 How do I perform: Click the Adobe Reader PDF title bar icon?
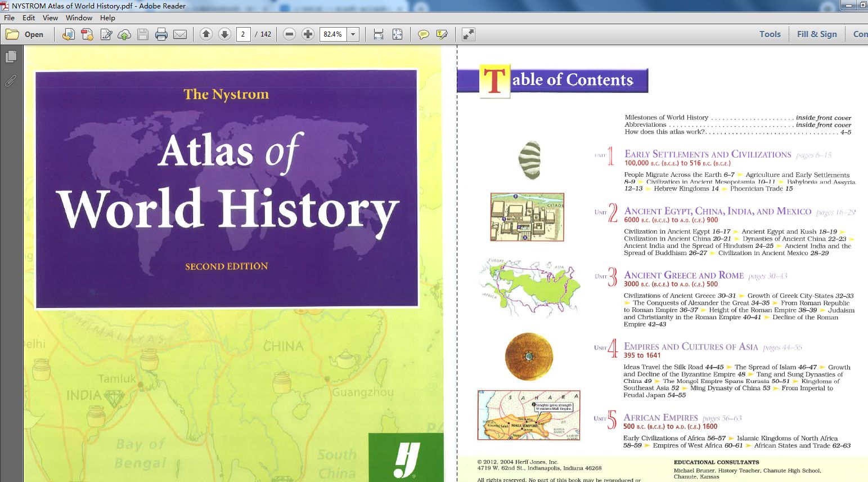pos(5,6)
